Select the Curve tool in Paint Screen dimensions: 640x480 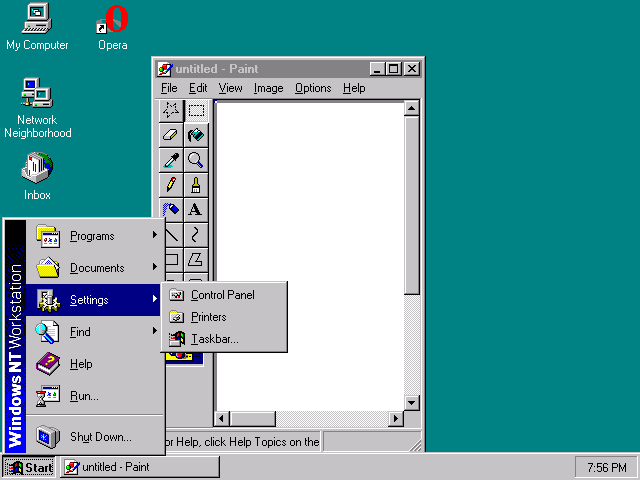click(196, 235)
